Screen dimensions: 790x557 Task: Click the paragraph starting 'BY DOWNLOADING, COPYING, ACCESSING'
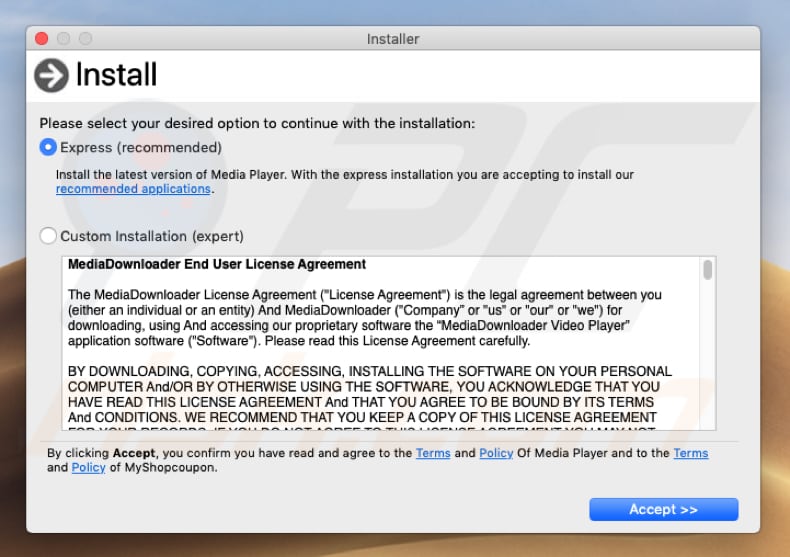tap(370, 398)
